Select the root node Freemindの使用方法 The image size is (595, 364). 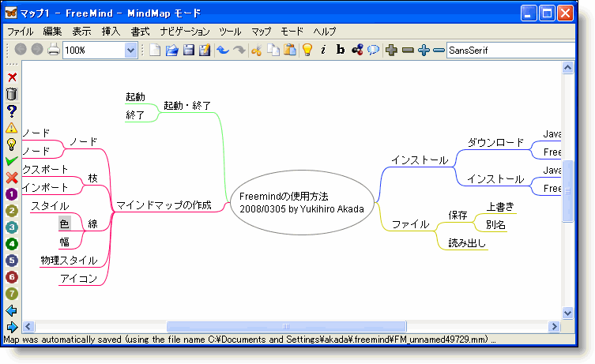(302, 202)
